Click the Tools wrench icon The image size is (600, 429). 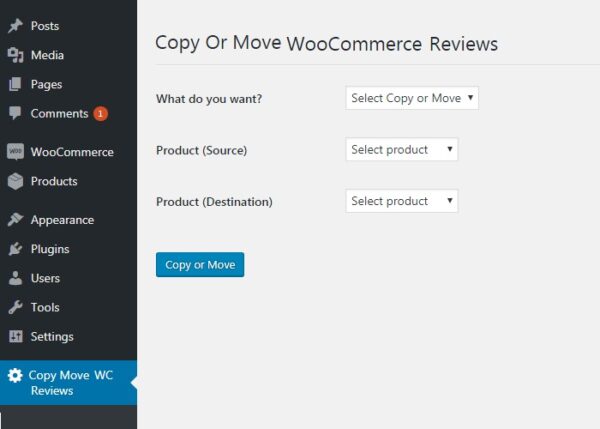15,307
